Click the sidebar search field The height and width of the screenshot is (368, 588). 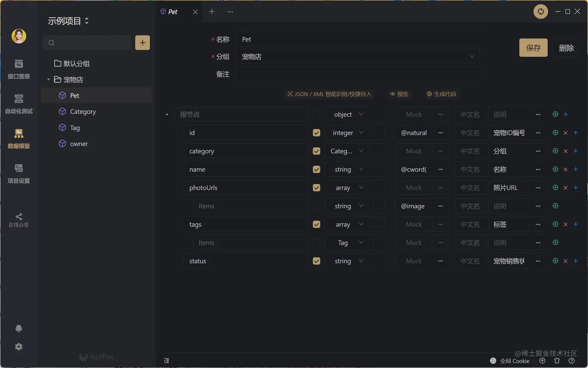click(87, 43)
